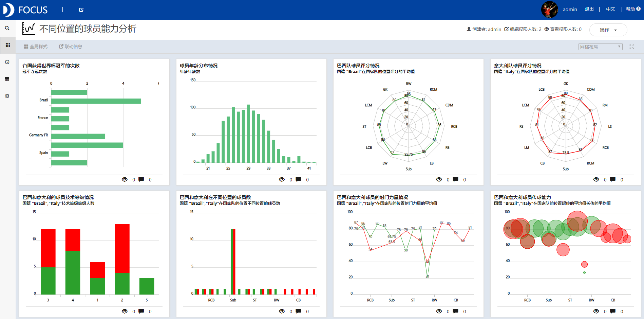Click the fullscreen expand icon
The width and height of the screenshot is (644, 319).
pyautogui.click(x=631, y=47)
